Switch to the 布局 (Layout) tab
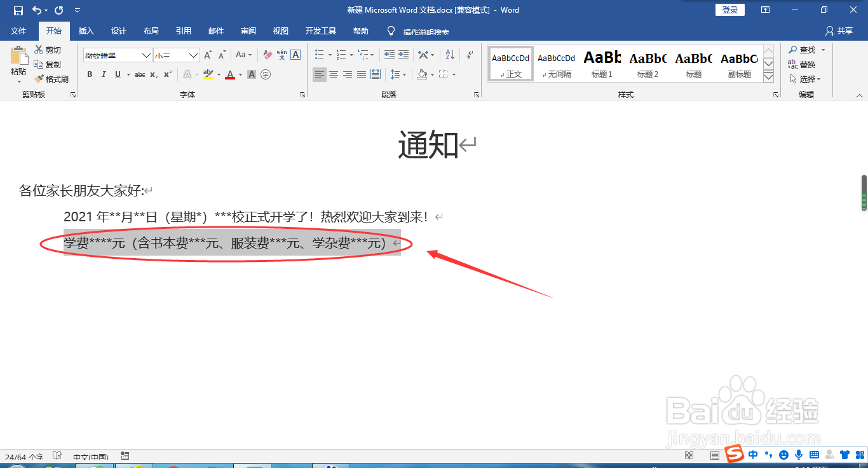 coord(151,31)
